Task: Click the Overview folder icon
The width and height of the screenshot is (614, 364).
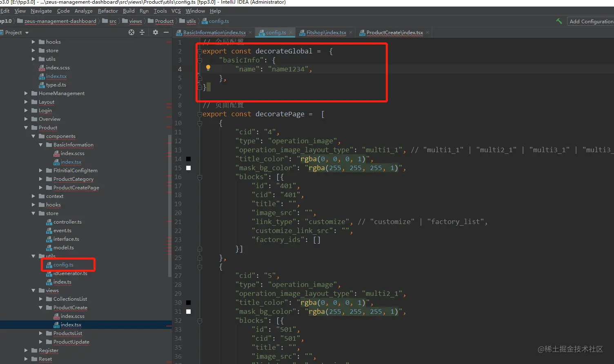Action: pos(34,119)
